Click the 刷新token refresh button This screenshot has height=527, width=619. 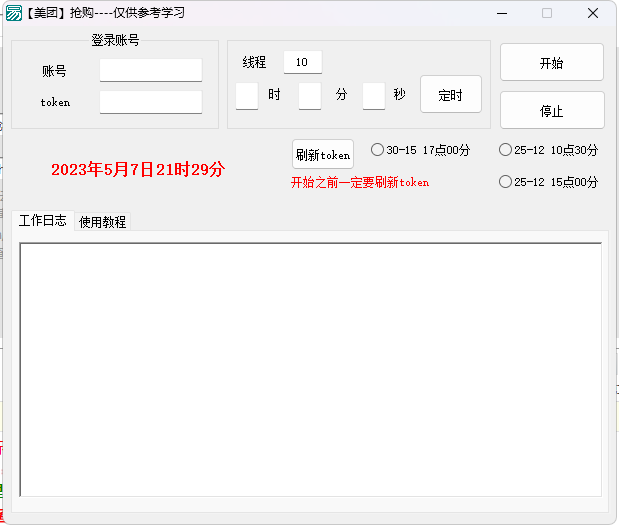click(322, 155)
